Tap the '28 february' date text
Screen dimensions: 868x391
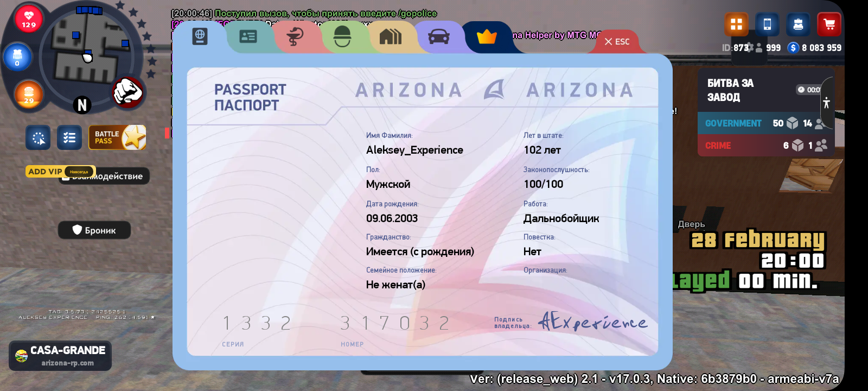point(757,239)
